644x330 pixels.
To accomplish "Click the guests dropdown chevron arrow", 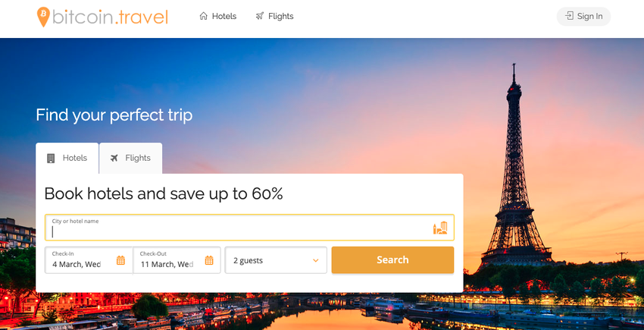I will [316, 260].
